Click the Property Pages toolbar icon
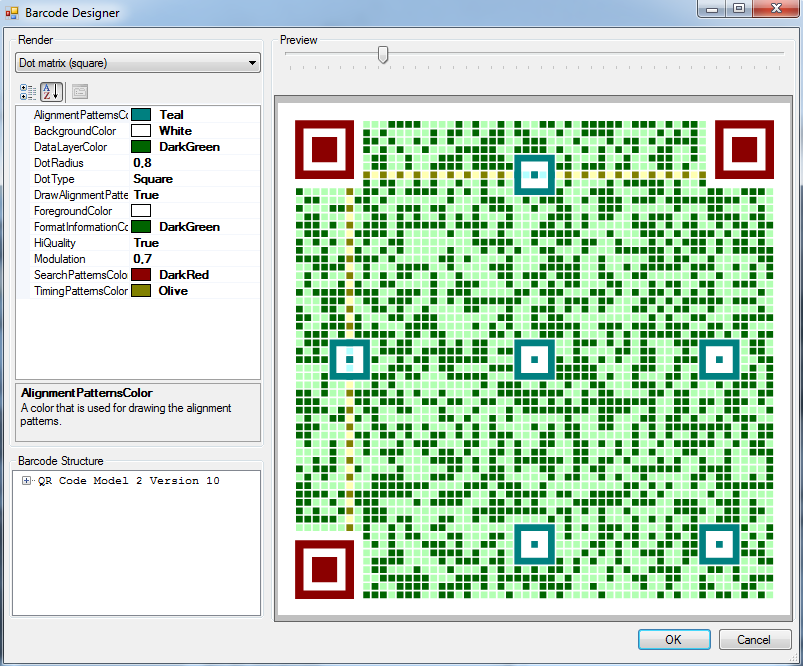Viewport: 803px width, 666px height. (x=80, y=92)
